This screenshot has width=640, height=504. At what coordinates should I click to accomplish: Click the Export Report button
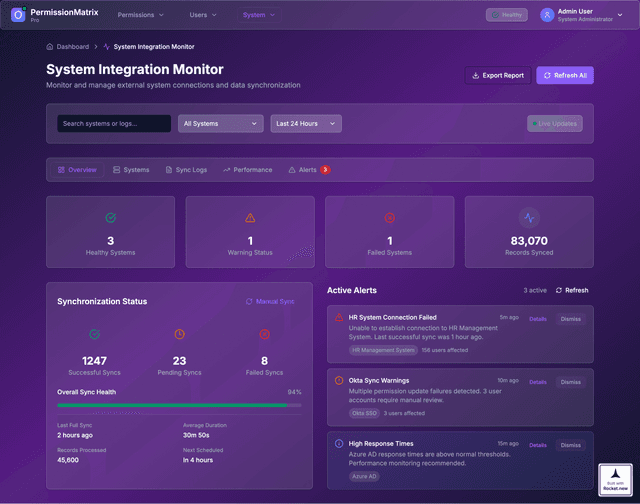[x=497, y=76]
